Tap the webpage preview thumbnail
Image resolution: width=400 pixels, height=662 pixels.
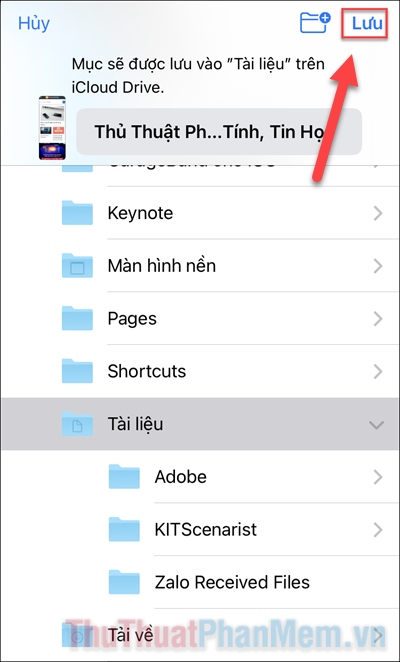(x=52, y=128)
